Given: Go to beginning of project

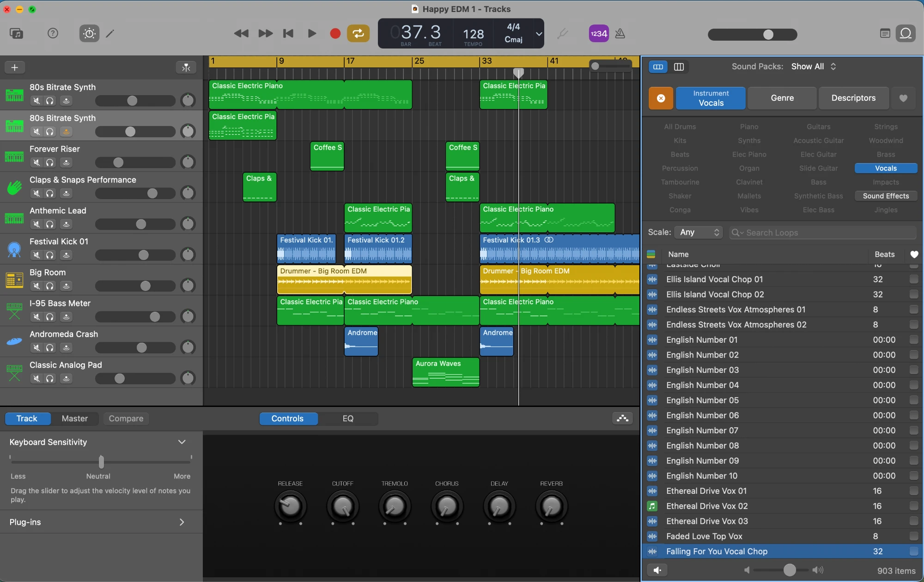Looking at the screenshot, I should coord(288,33).
